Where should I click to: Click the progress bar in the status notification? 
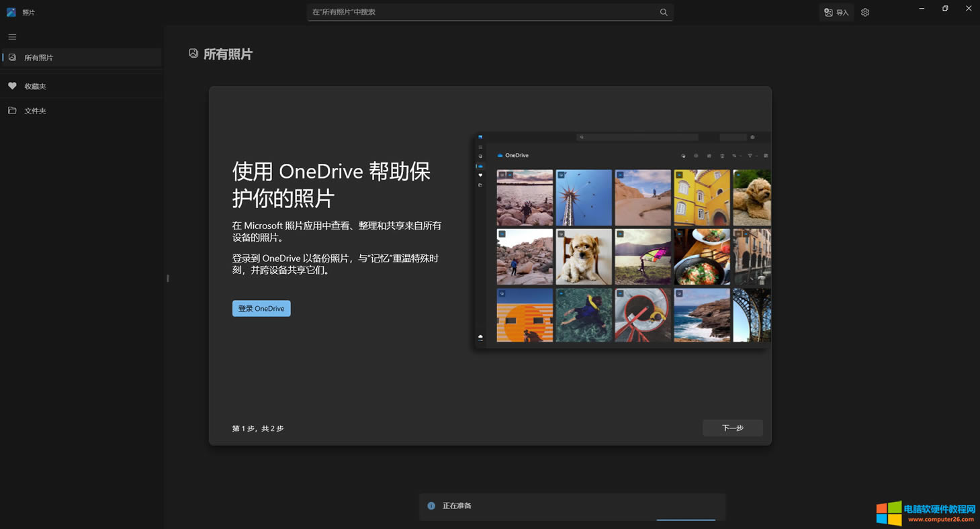pyautogui.click(x=686, y=520)
